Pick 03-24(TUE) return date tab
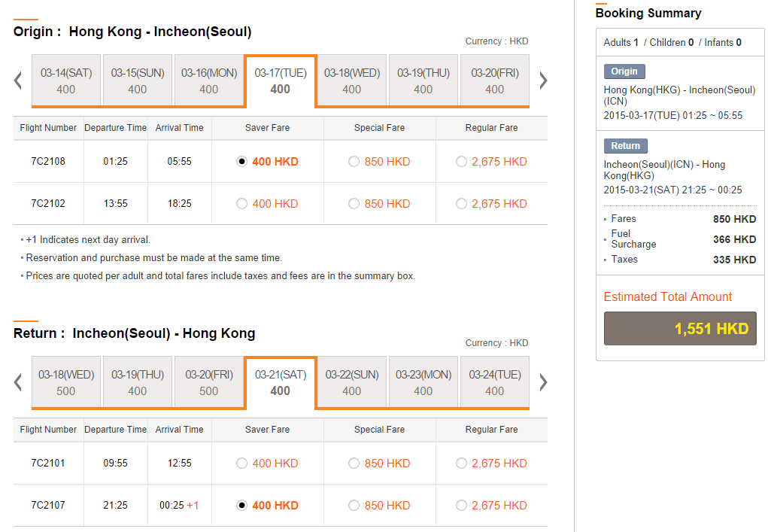 pos(494,382)
